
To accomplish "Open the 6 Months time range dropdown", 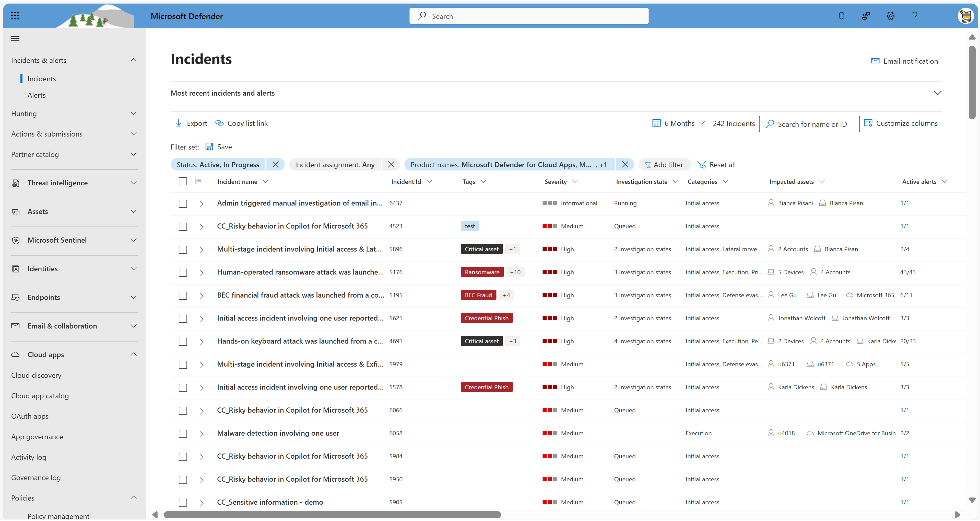I will pyautogui.click(x=679, y=123).
